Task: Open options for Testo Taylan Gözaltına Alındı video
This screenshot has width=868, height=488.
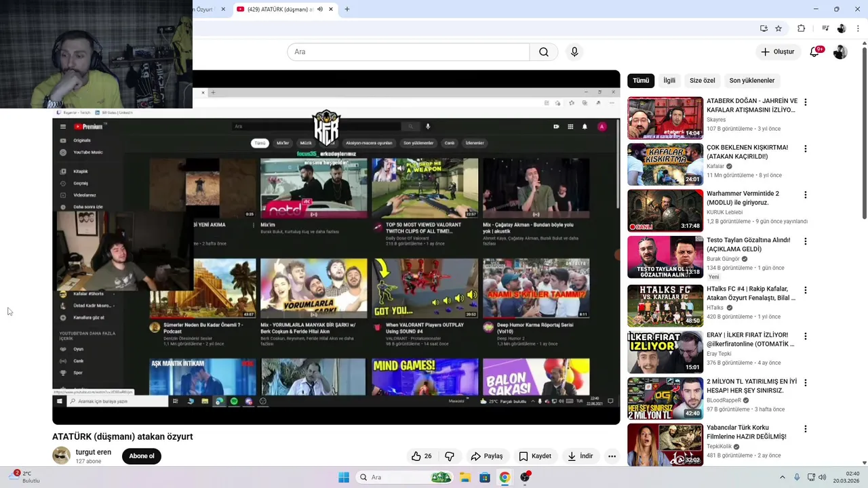Action: point(805,241)
